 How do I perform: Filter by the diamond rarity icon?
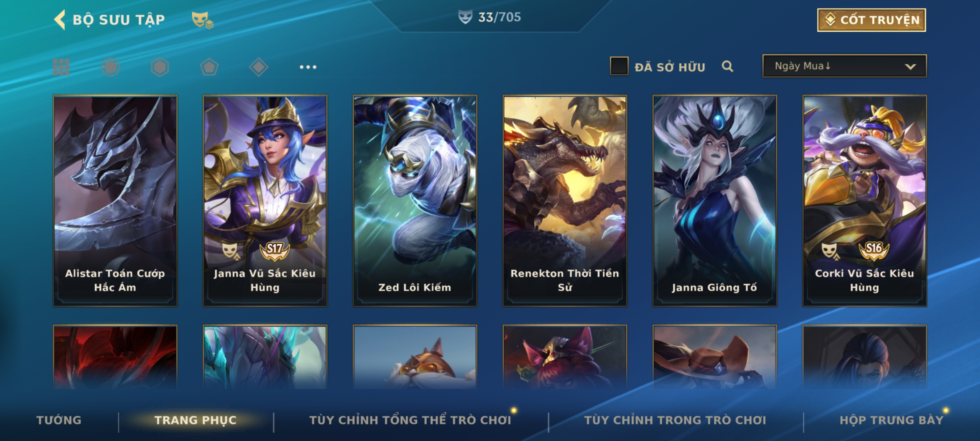(x=258, y=67)
